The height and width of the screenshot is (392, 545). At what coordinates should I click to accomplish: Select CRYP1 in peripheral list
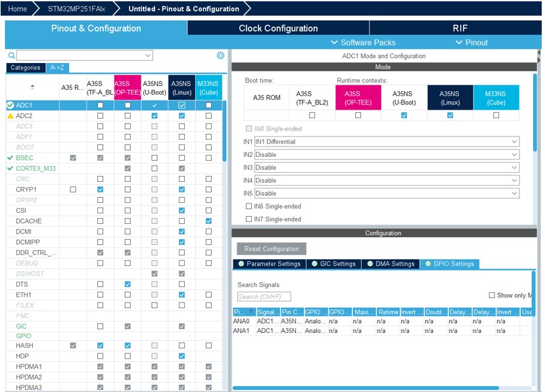(26, 190)
